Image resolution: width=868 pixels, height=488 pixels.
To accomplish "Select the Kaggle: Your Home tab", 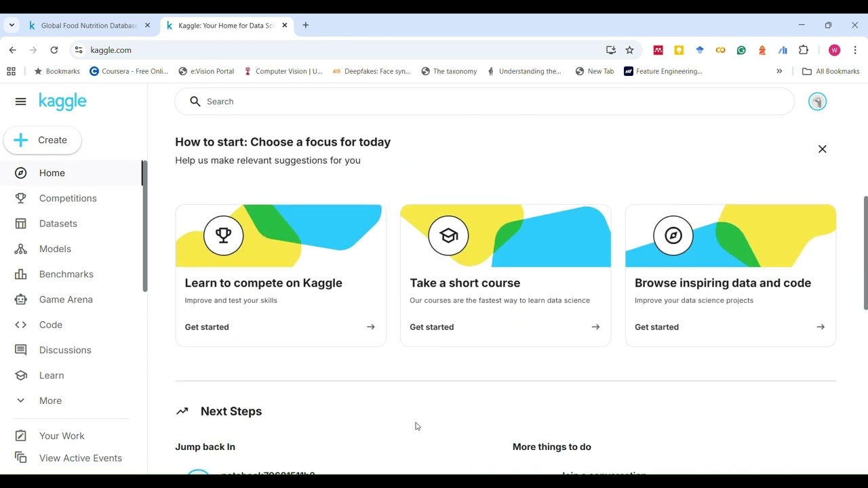I will 227,25.
